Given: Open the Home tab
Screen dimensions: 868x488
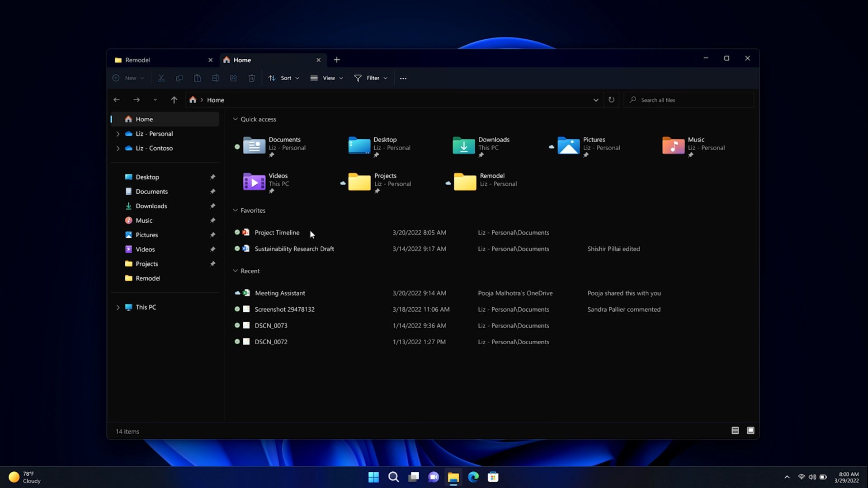Looking at the screenshot, I should point(272,59).
